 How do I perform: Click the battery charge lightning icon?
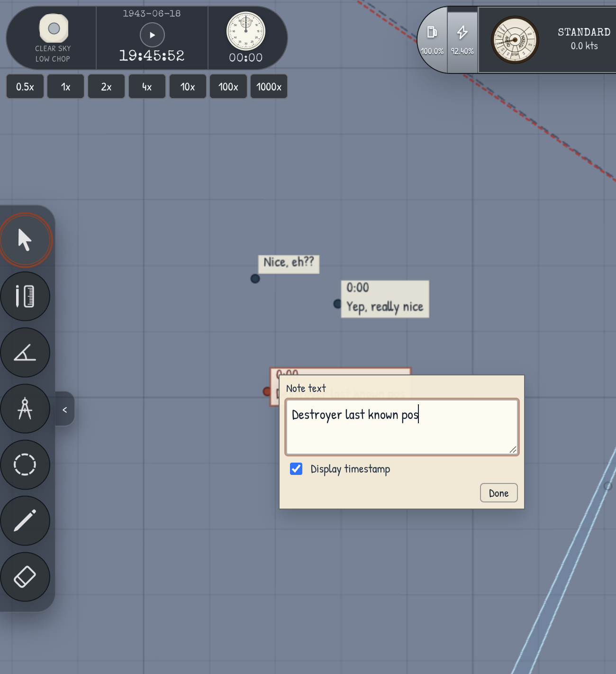462,32
